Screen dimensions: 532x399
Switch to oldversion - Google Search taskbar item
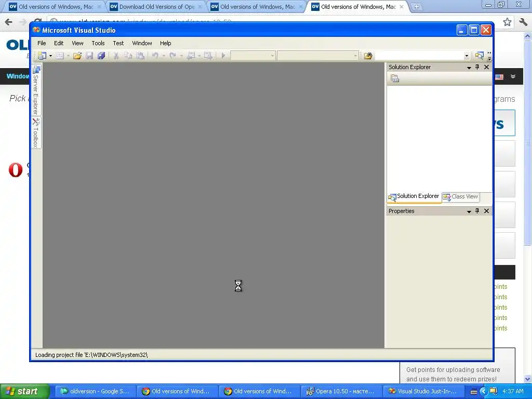point(95,391)
